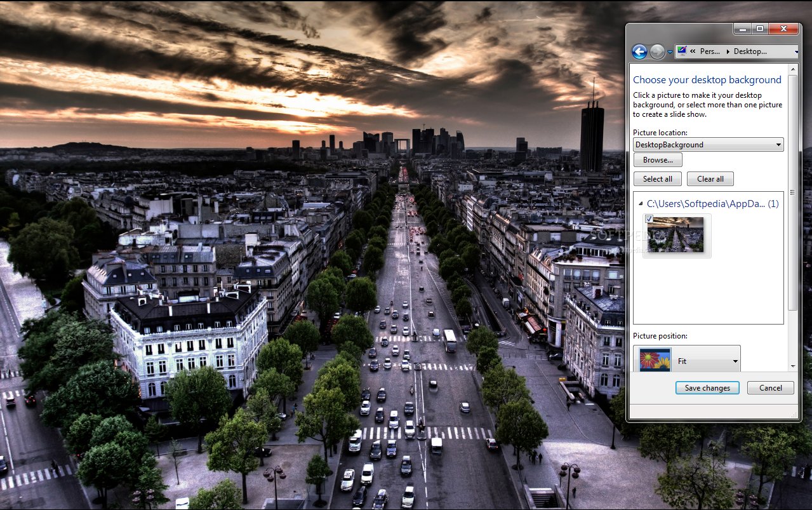Close the desktop background window

click(784, 29)
